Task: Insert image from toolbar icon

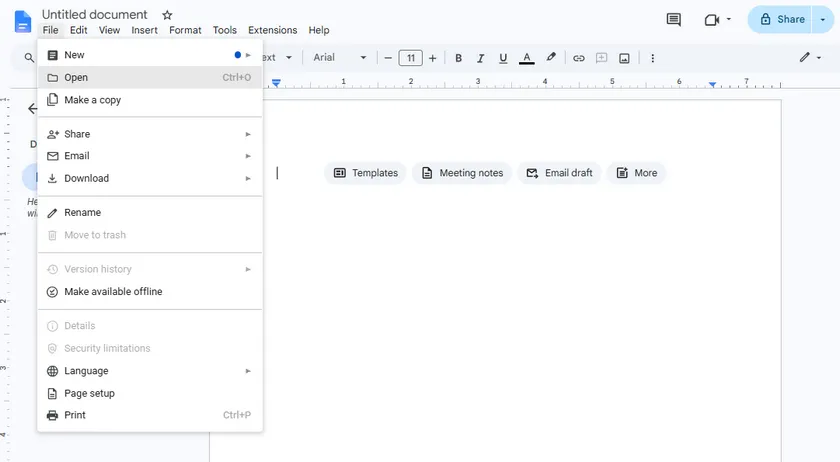Action: click(624, 58)
